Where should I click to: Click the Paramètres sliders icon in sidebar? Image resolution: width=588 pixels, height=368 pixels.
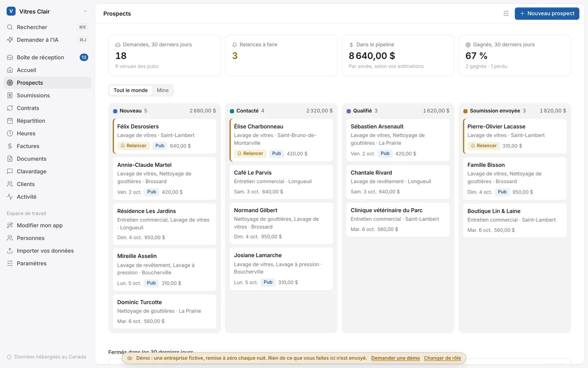[x=10, y=263]
